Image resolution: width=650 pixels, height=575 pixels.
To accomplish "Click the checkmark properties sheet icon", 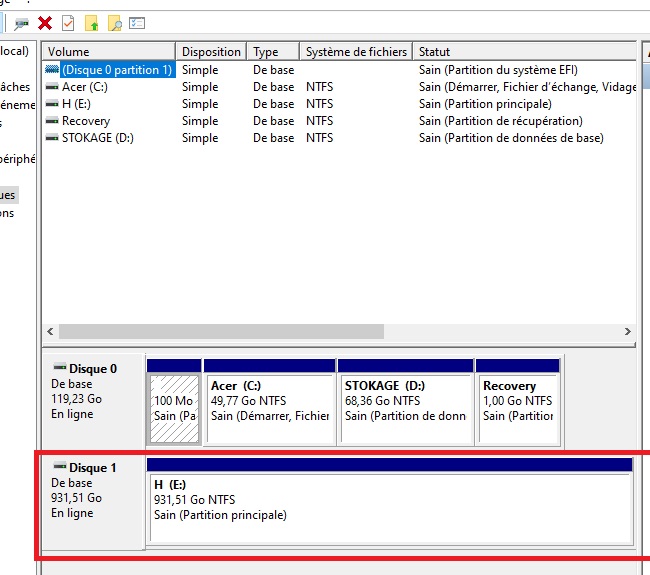I will (68, 22).
